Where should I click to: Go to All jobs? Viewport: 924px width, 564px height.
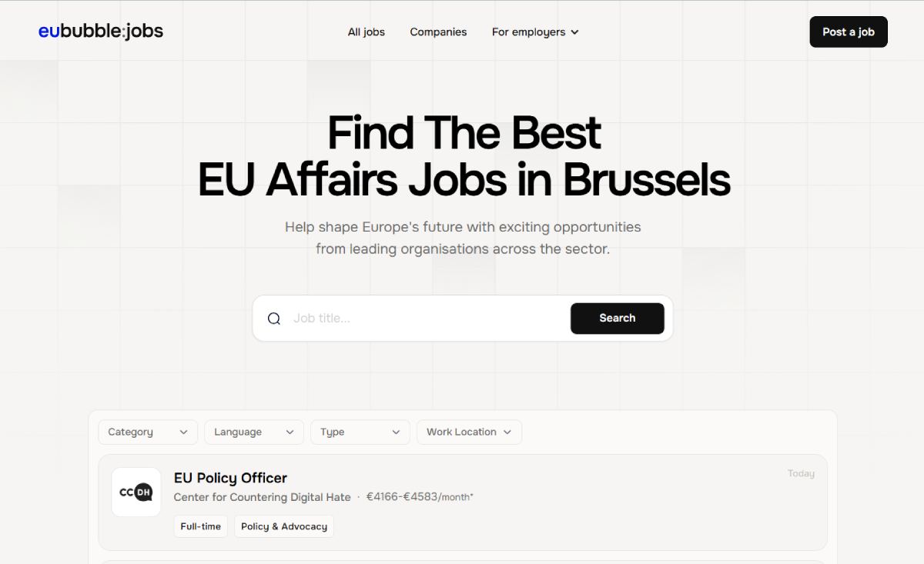pos(367,32)
